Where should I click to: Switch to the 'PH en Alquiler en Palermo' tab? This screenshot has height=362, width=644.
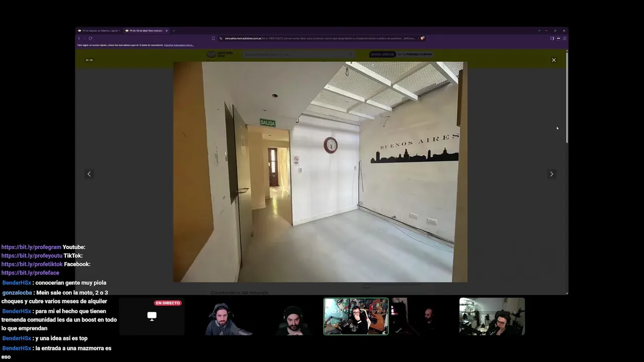[99, 31]
